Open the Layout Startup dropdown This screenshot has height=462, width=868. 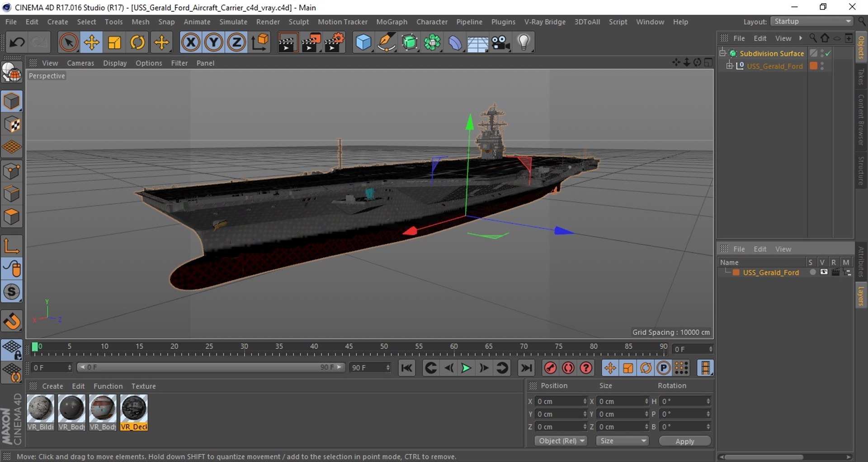point(812,21)
